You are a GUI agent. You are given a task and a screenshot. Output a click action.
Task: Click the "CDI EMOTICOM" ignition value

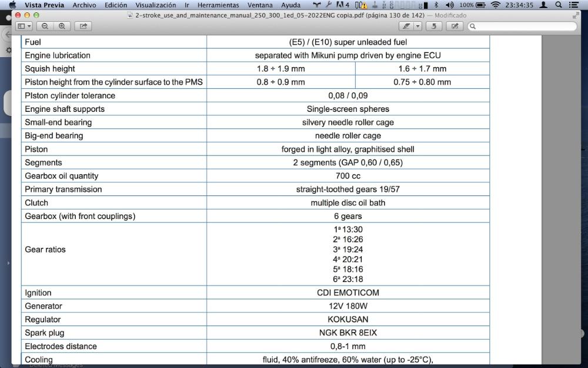point(348,293)
